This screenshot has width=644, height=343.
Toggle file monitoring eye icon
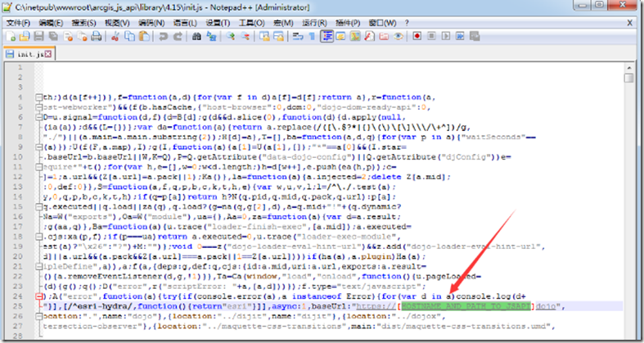(x=398, y=36)
